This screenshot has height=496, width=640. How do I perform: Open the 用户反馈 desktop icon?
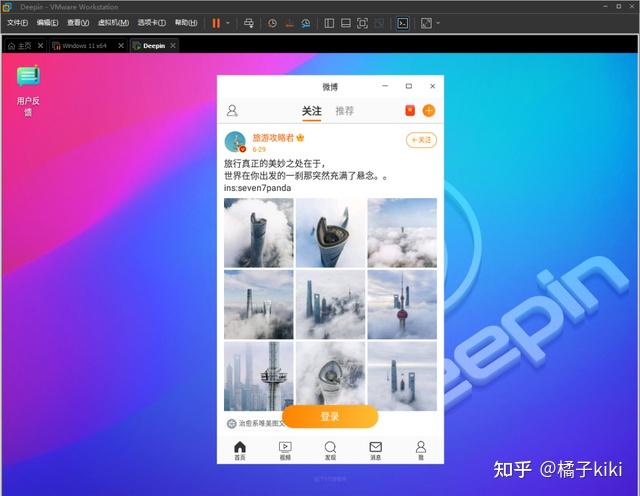click(x=28, y=91)
